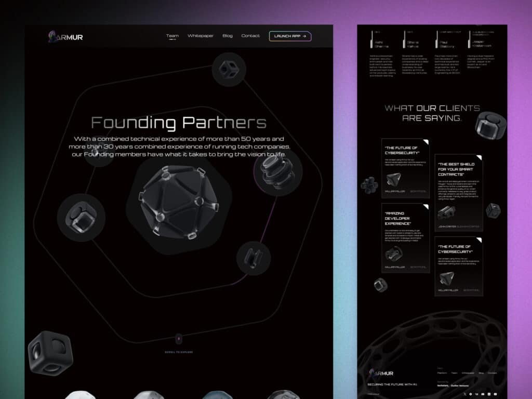Click the Outlier Ventures backer link in footer
This screenshot has width=532, height=399.
point(460,386)
